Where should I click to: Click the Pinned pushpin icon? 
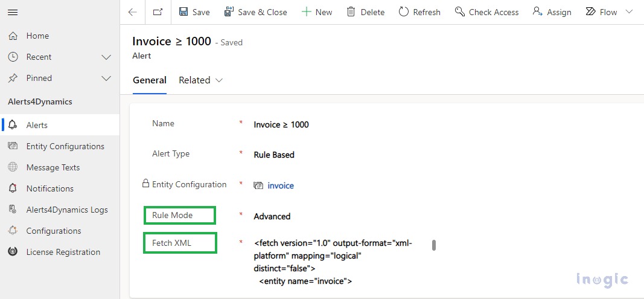pos(13,78)
